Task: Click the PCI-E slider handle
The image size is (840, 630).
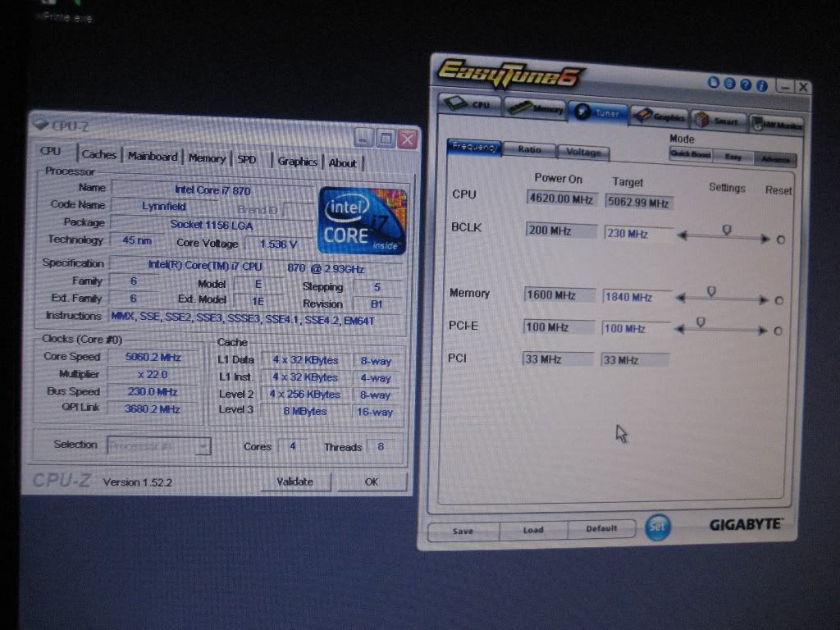Action: tap(701, 322)
